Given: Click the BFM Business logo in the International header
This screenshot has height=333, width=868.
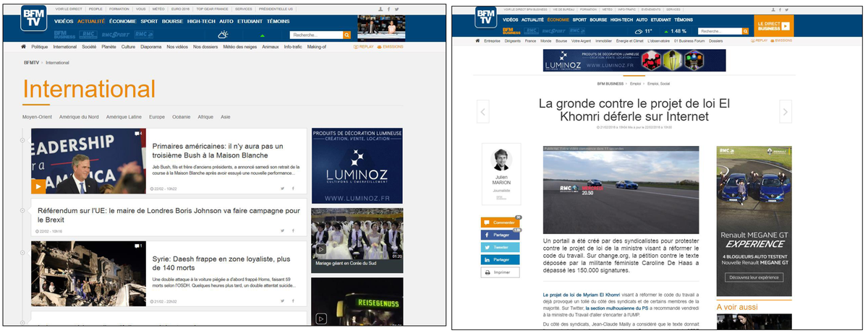Looking at the screenshot, I should 64,35.
